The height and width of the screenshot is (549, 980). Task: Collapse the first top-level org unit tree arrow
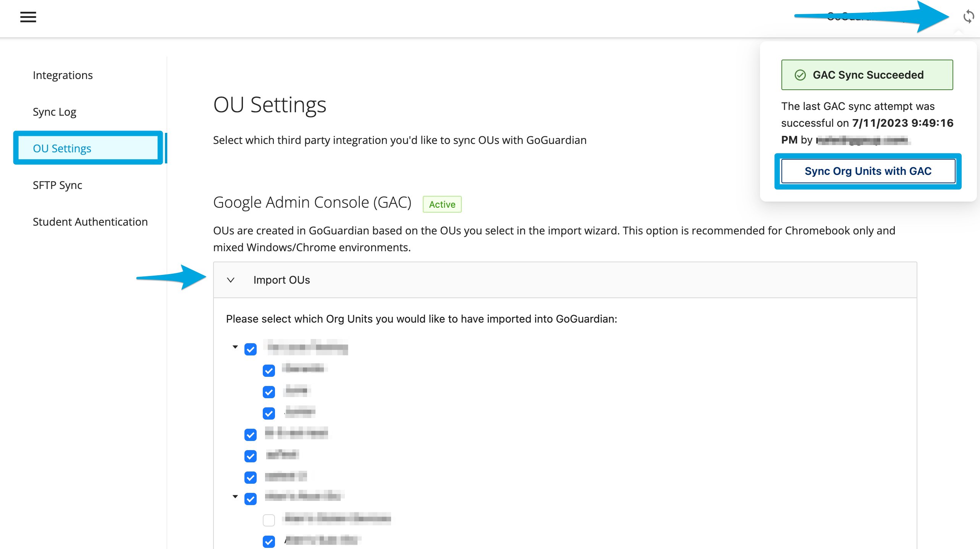(235, 347)
